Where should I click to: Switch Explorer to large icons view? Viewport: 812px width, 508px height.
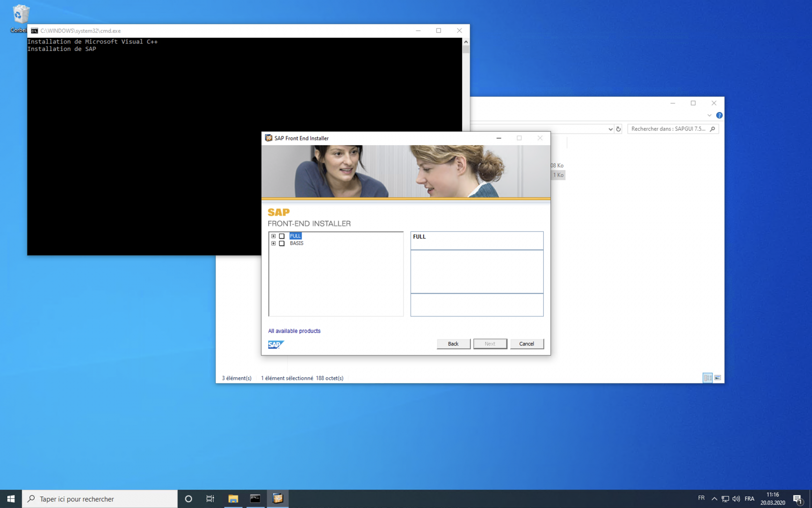pos(718,378)
